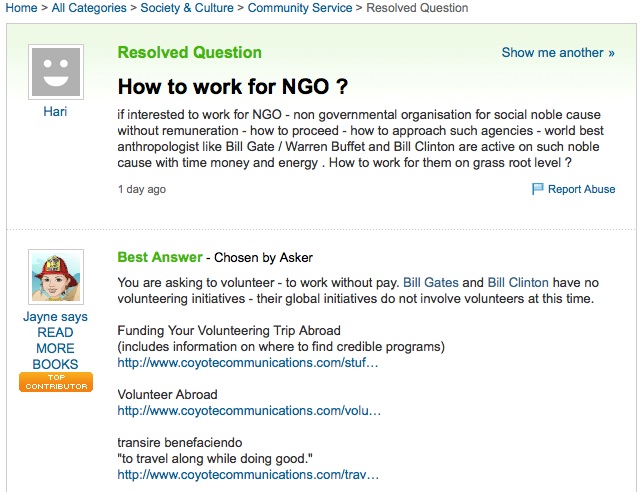Open coyotecommunications volu… volunteer abroad link
The height and width of the screenshot is (492, 641).
pos(249,410)
